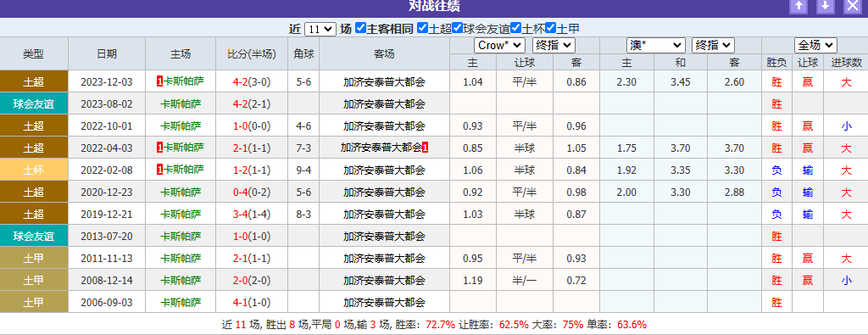Uncheck the 土超 league checkbox

(x=422, y=28)
